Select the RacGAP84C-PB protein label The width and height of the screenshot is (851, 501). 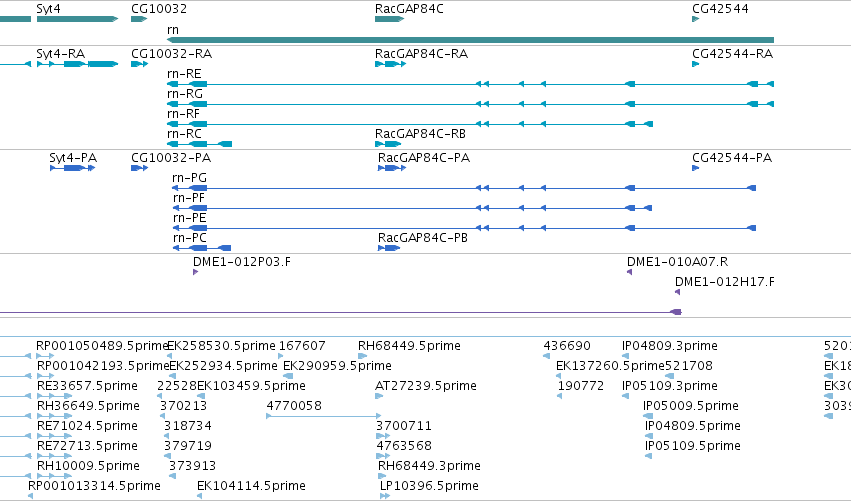click(x=423, y=238)
